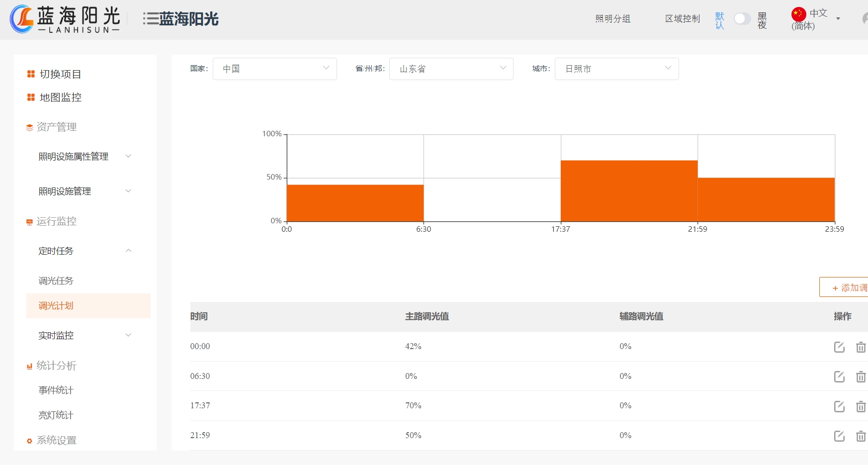Image resolution: width=868 pixels, height=465 pixels.
Task: Click the edit icon for the 06:30 row
Action: pos(839,376)
